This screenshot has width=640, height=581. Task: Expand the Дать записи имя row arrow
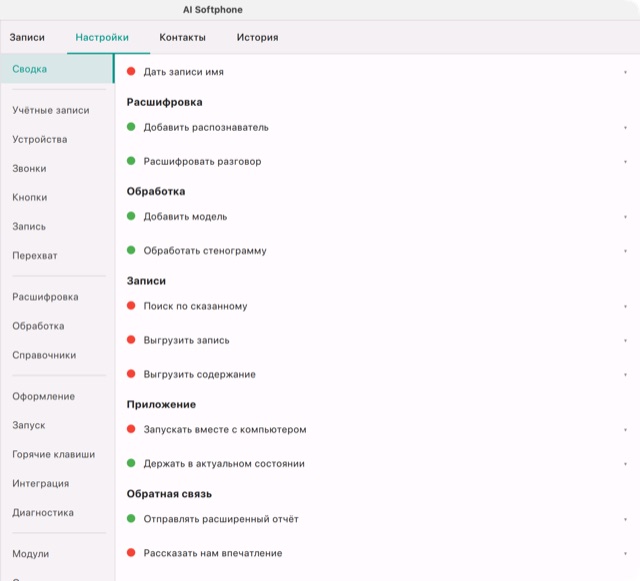625,72
